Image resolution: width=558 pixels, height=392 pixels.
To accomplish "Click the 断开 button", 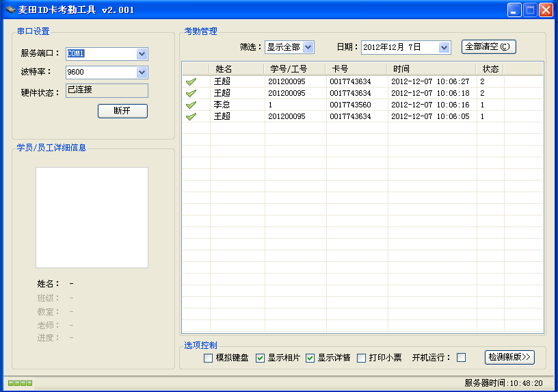I will (x=122, y=111).
